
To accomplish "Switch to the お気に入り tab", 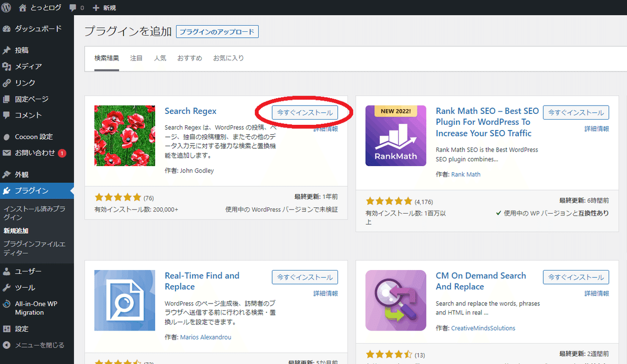I will (228, 58).
